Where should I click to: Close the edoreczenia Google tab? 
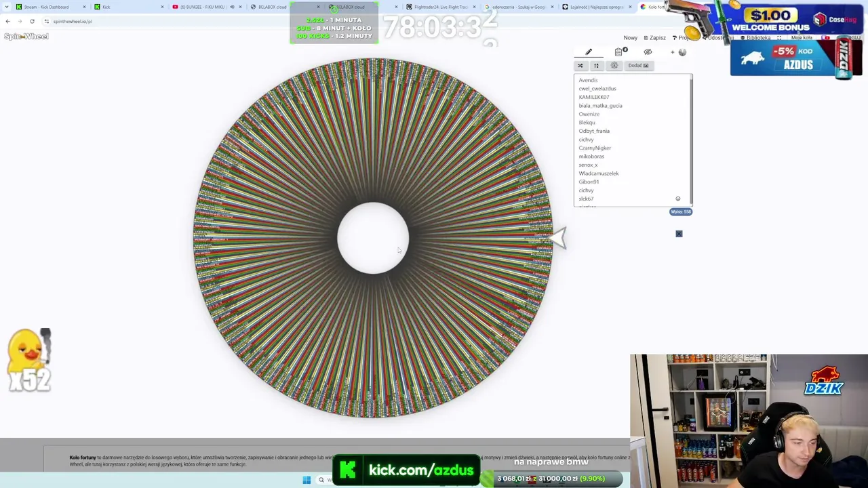(x=552, y=7)
